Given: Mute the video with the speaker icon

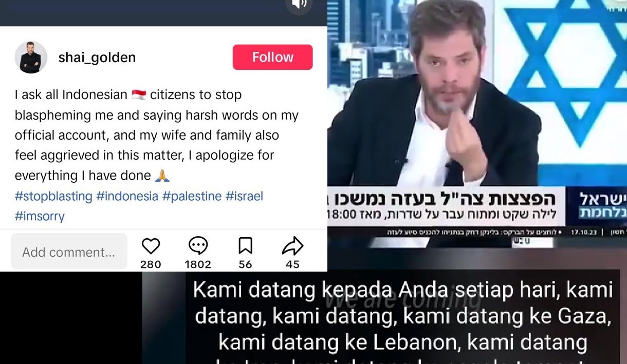Looking at the screenshot, I should tap(299, 4).
